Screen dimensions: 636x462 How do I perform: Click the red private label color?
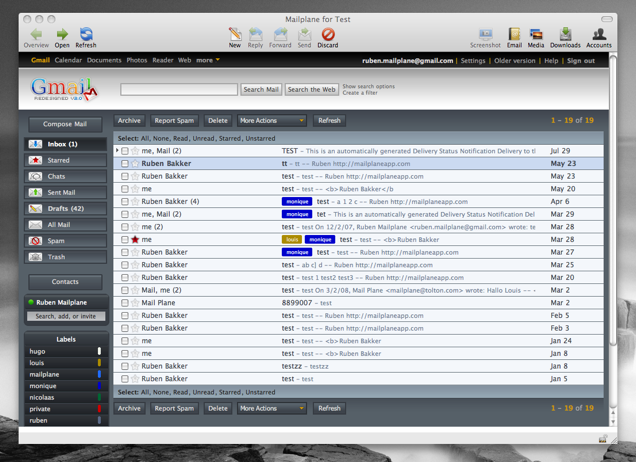(99, 409)
